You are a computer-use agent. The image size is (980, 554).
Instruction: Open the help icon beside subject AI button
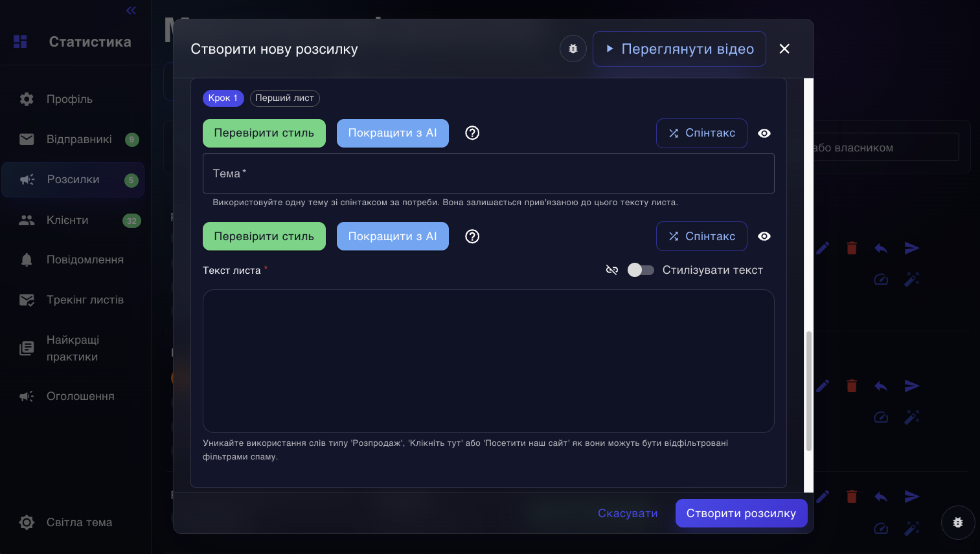473,133
